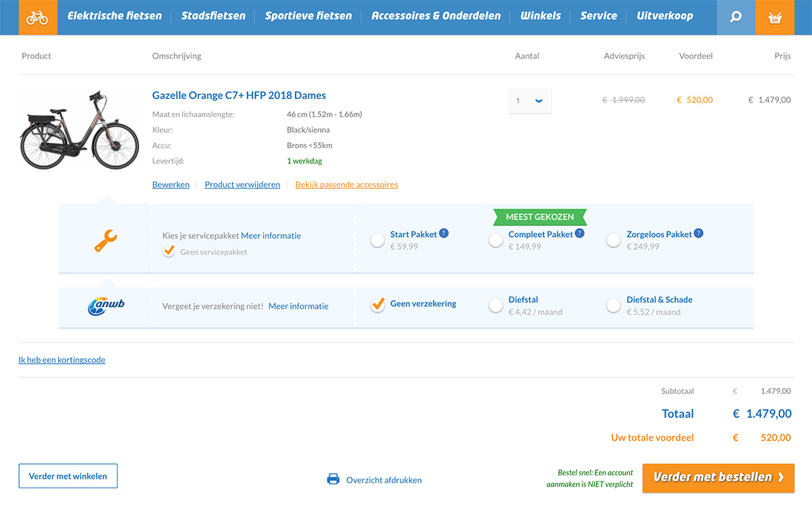
Task: Go to Uitverkoop menu item
Action: [664, 16]
